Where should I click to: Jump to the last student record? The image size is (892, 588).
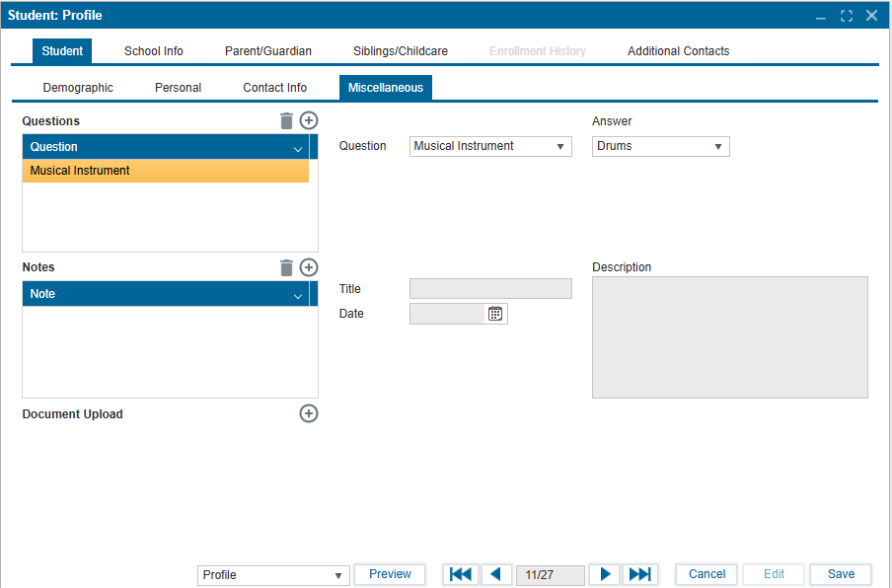pos(640,574)
